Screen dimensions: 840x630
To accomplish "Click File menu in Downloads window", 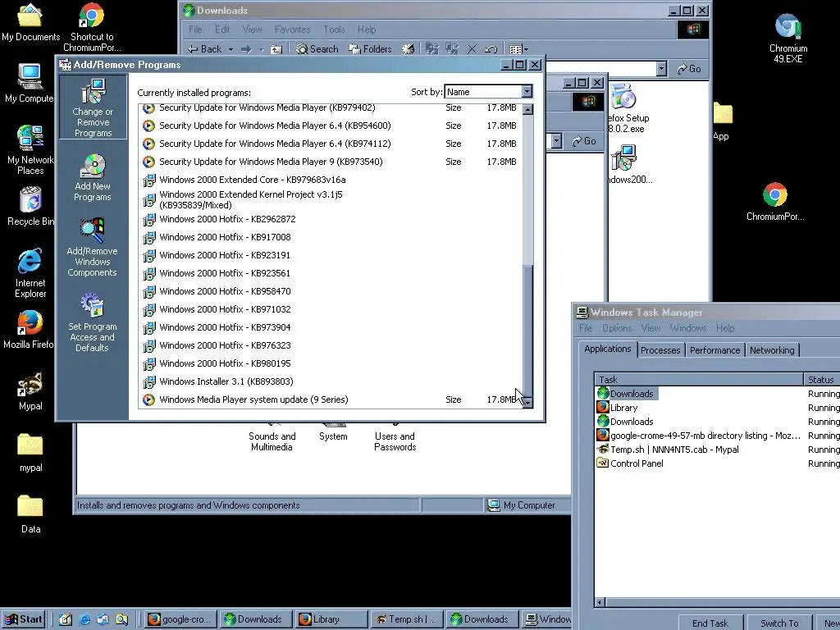I will [195, 29].
